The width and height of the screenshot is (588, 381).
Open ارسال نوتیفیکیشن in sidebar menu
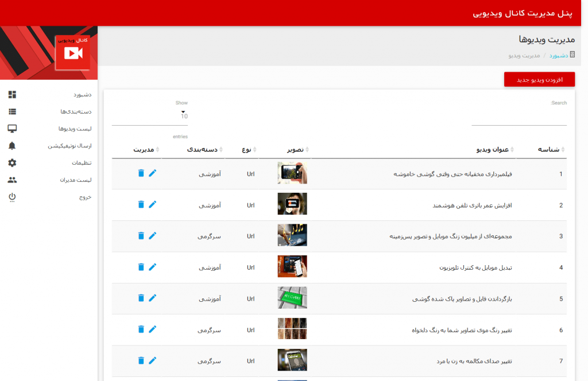click(x=69, y=146)
